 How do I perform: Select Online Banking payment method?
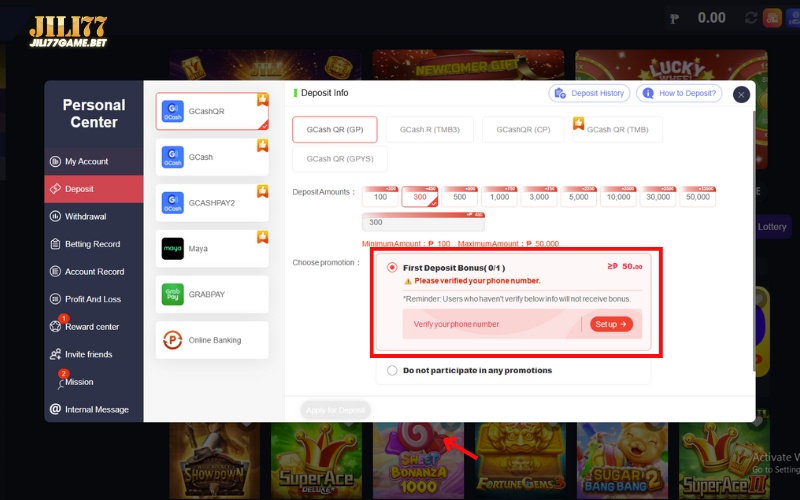[x=212, y=340]
